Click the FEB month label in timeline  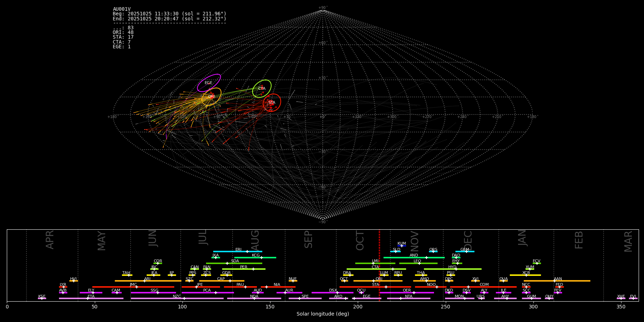coord(579,240)
